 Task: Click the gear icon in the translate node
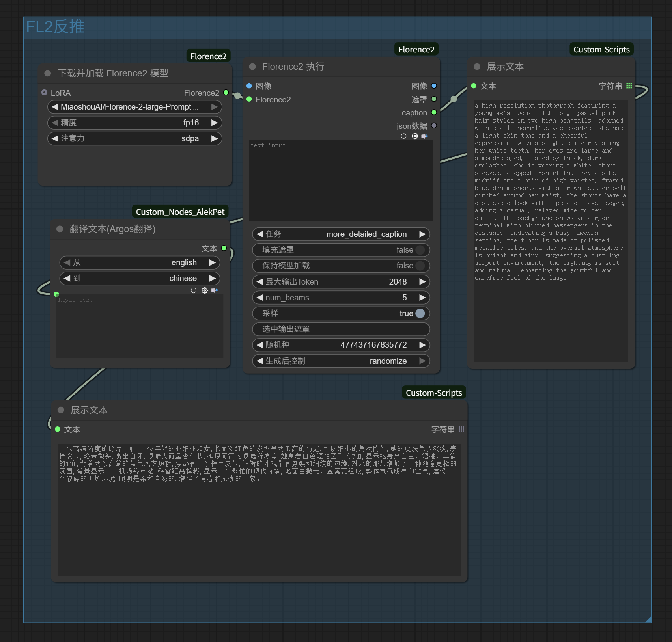[x=205, y=290]
